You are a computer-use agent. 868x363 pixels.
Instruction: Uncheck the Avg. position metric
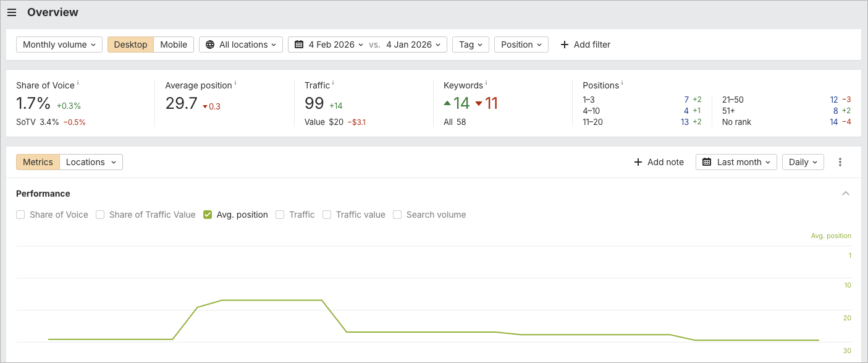tap(208, 214)
